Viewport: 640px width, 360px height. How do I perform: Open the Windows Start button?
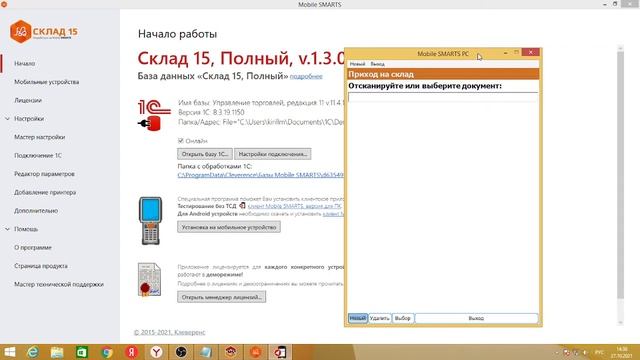[9, 352]
